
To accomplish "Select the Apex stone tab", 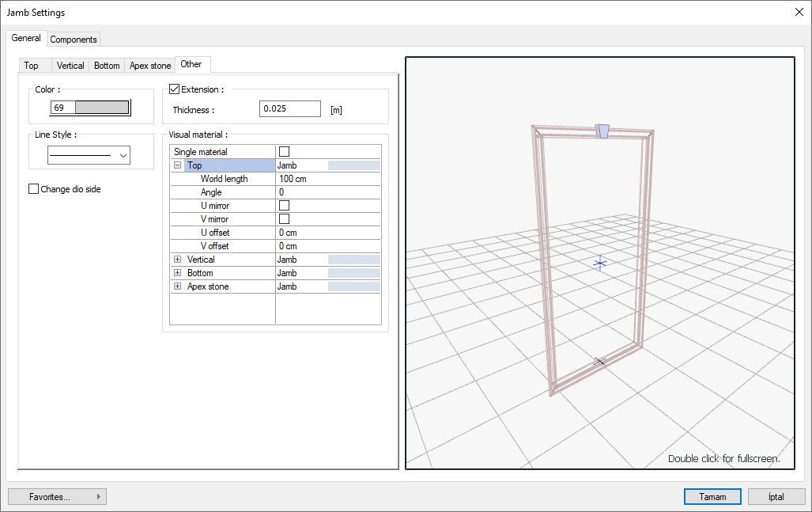I will (x=150, y=66).
